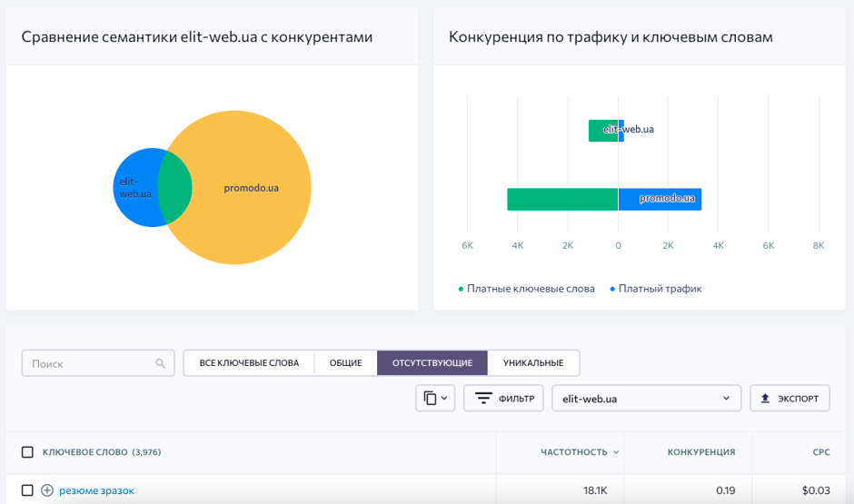Viewport: 854px width, 504px height.
Task: Toggle the Платные ключевые слова legend item
Action: (527, 289)
